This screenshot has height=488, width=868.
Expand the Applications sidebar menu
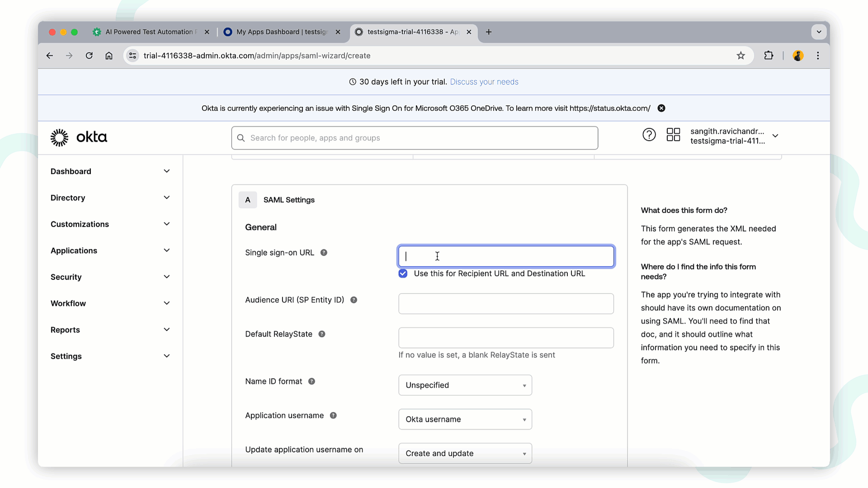pos(110,251)
